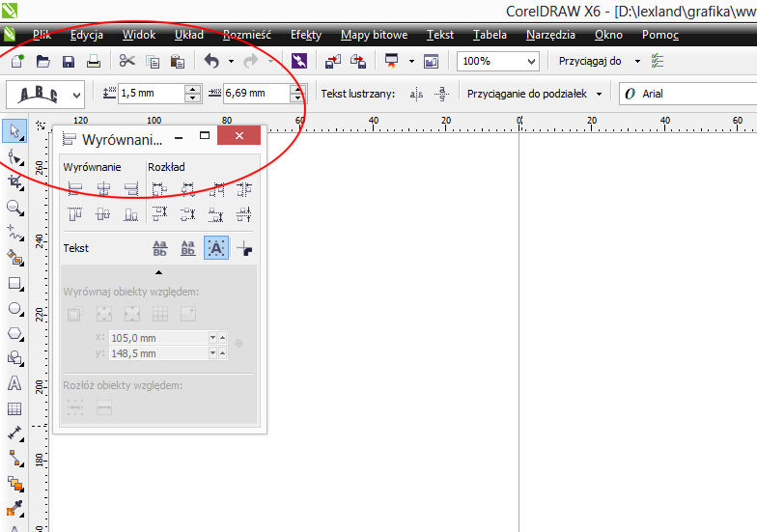This screenshot has width=757, height=532.
Task: Toggle the bounding box text alignment option
Action: tap(216, 248)
